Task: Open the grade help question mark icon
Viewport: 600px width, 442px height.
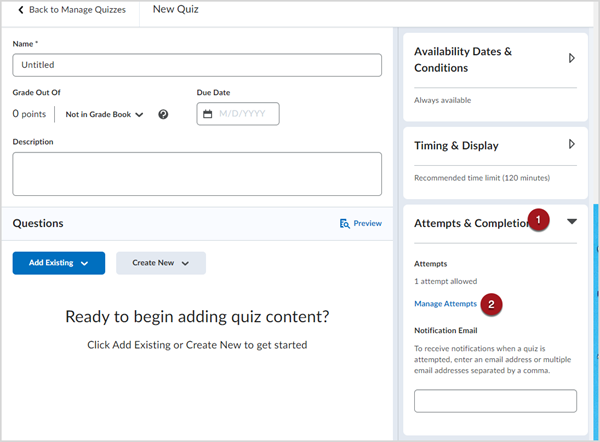Action: [x=163, y=114]
